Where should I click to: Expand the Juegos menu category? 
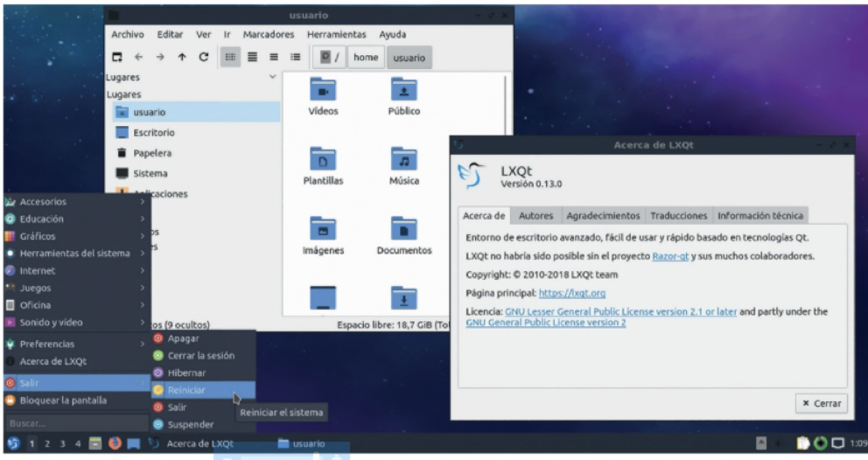click(76, 288)
